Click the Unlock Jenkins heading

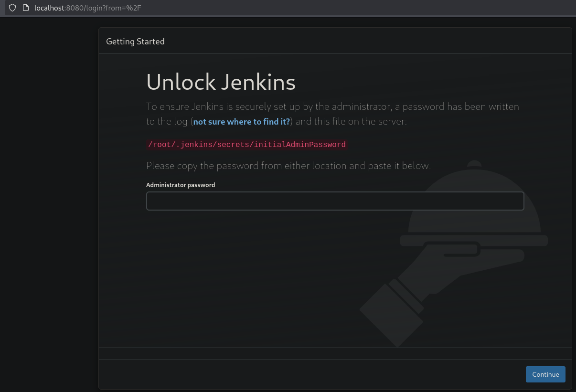click(221, 82)
